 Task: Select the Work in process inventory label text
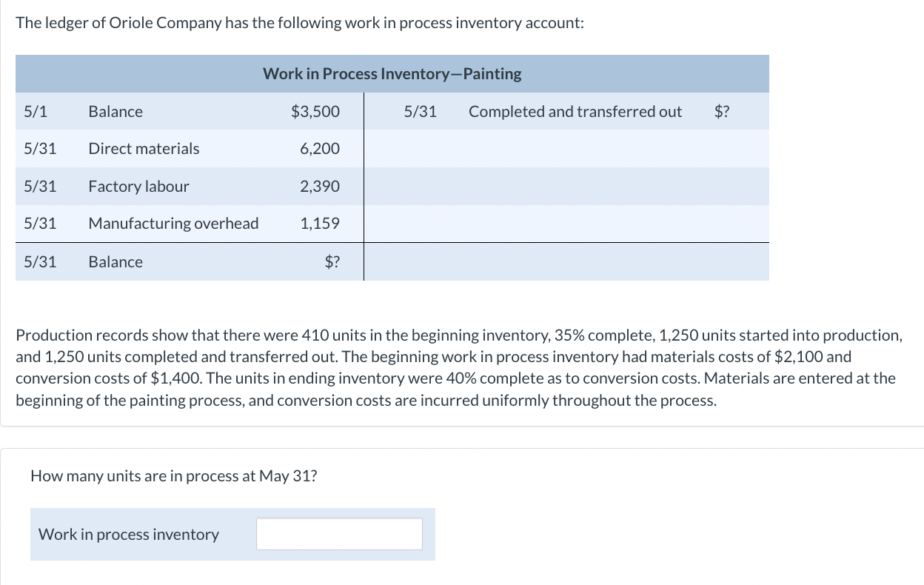tap(129, 534)
